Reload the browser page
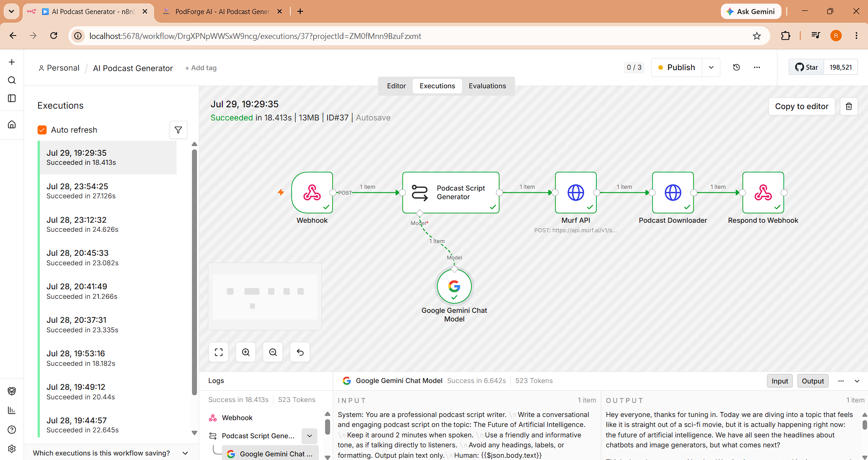The image size is (868, 460). tap(54, 36)
